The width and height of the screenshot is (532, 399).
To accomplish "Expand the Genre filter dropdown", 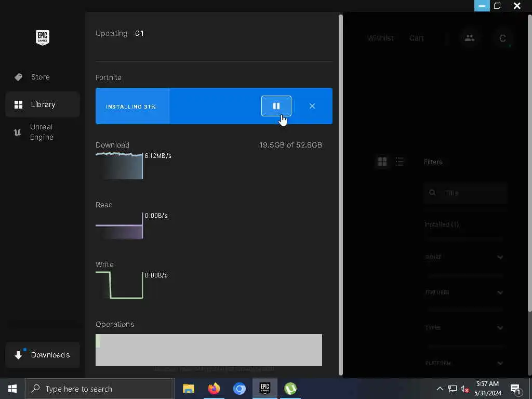I will click(464, 257).
